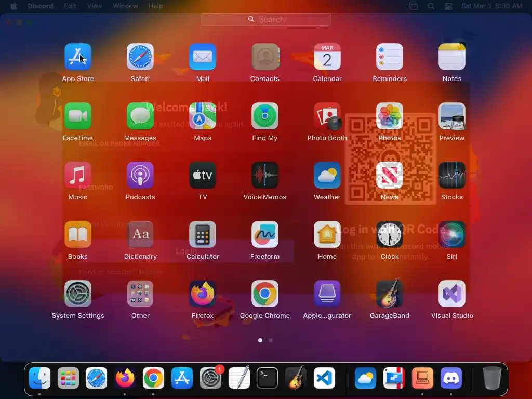
Task: Open Voice Memos
Action: click(265, 175)
